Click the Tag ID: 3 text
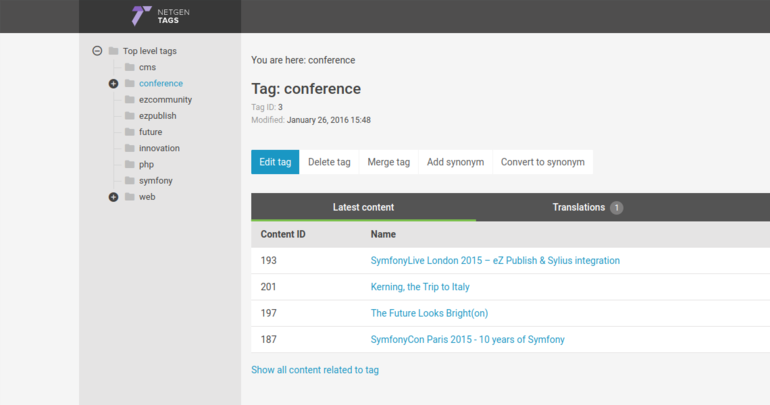The height and width of the screenshot is (405, 770). click(267, 108)
